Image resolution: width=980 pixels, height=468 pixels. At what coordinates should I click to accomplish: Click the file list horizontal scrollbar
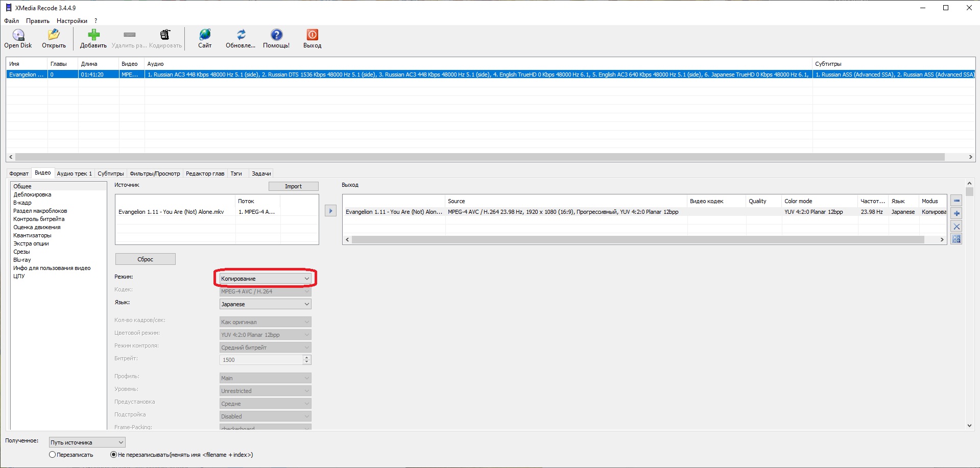480,157
